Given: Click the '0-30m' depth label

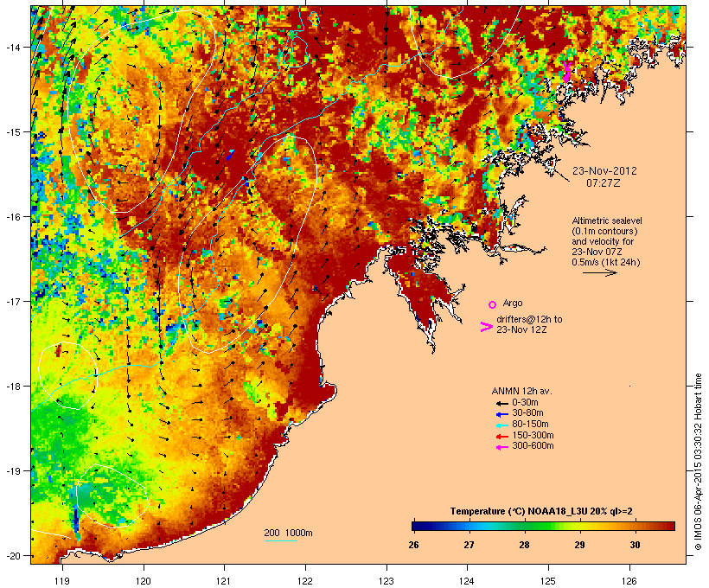Looking at the screenshot, I should [x=525, y=403].
